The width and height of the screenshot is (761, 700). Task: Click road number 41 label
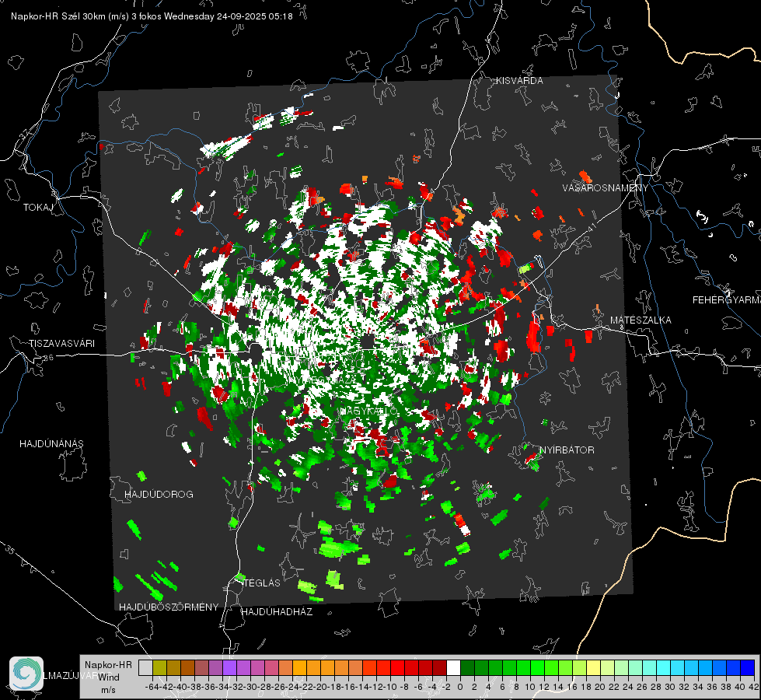click(591, 227)
